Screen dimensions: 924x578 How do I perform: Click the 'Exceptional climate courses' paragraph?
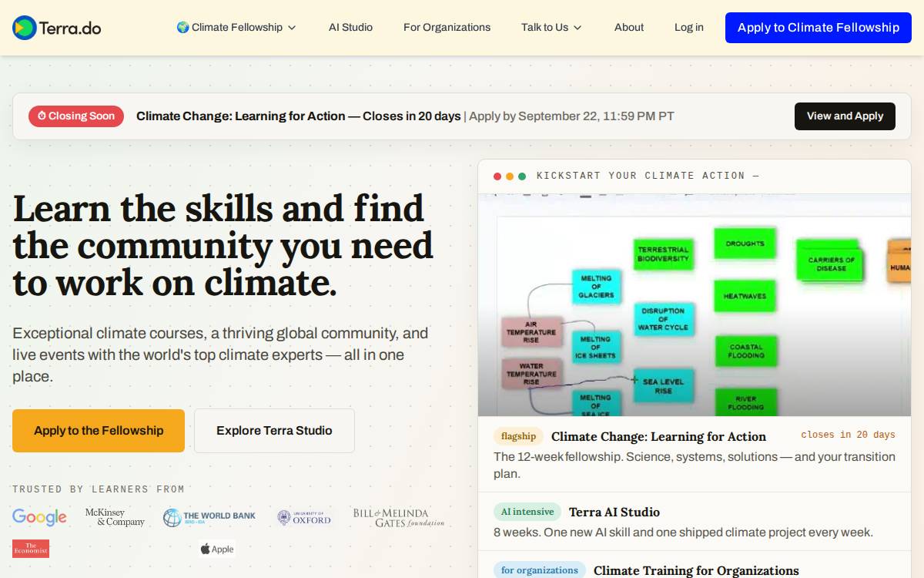click(220, 355)
